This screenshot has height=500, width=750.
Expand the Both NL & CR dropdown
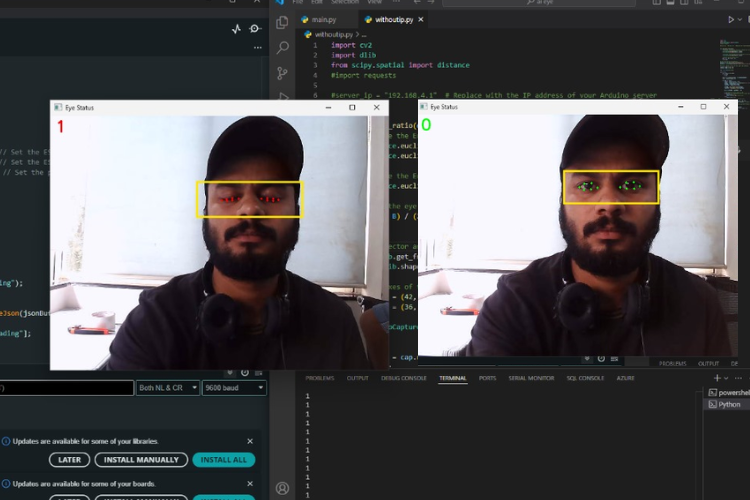click(166, 388)
